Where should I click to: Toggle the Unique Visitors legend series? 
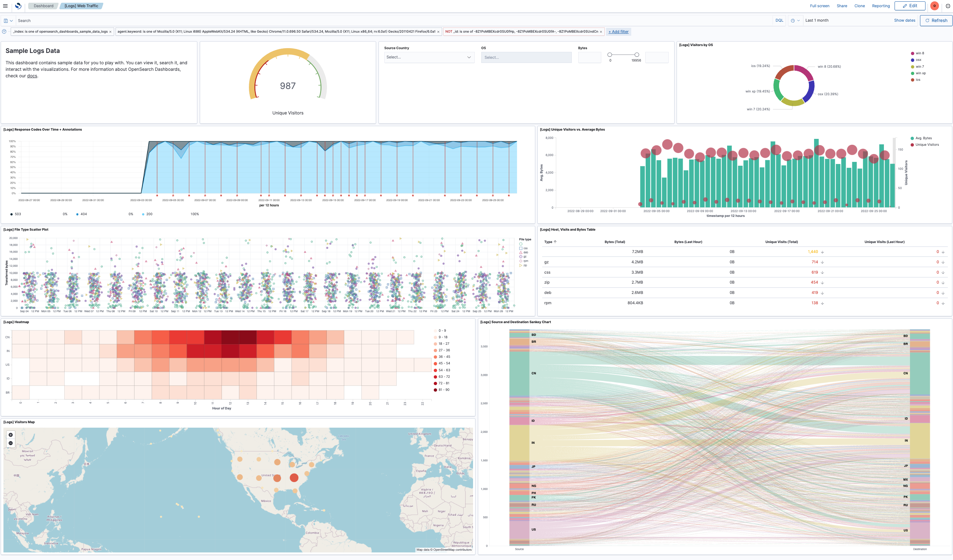click(x=925, y=145)
